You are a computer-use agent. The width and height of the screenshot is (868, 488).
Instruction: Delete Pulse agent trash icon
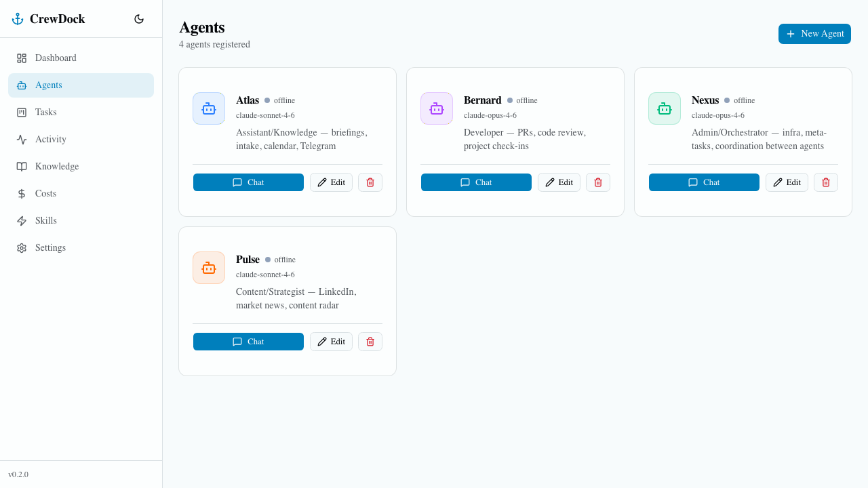pyautogui.click(x=370, y=342)
